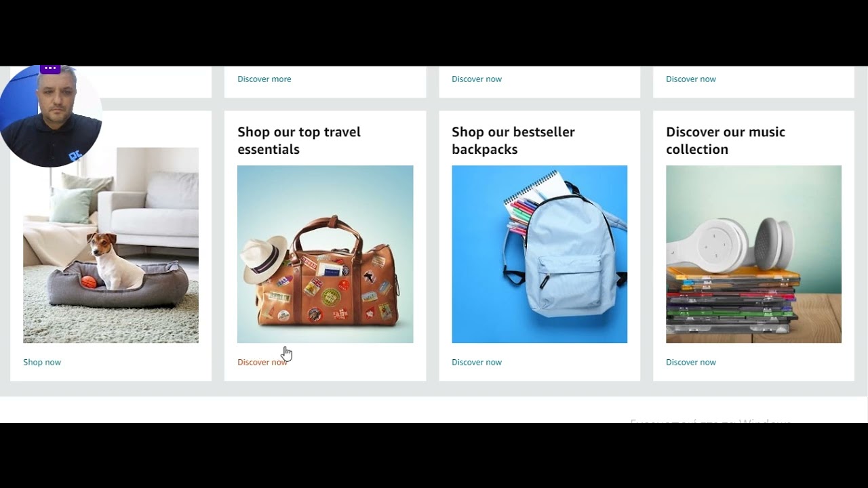Open the headphones on CD stack image
Viewport: 868px width, 488px height.
tap(753, 254)
